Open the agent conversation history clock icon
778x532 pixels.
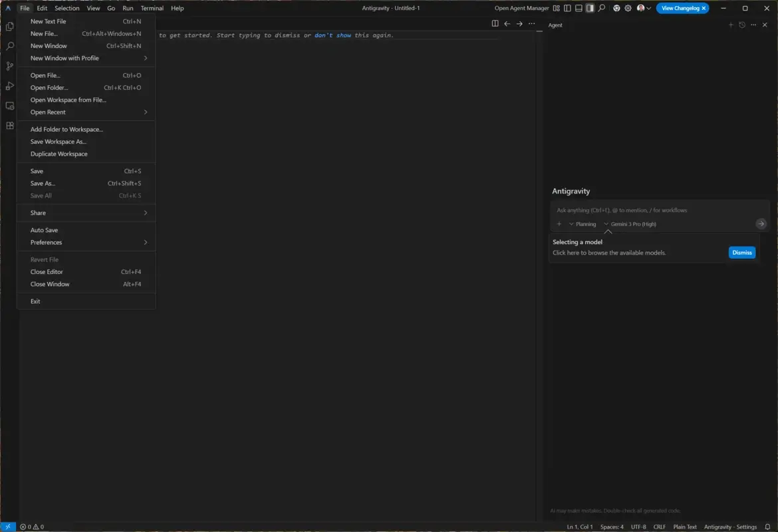[x=742, y=25]
